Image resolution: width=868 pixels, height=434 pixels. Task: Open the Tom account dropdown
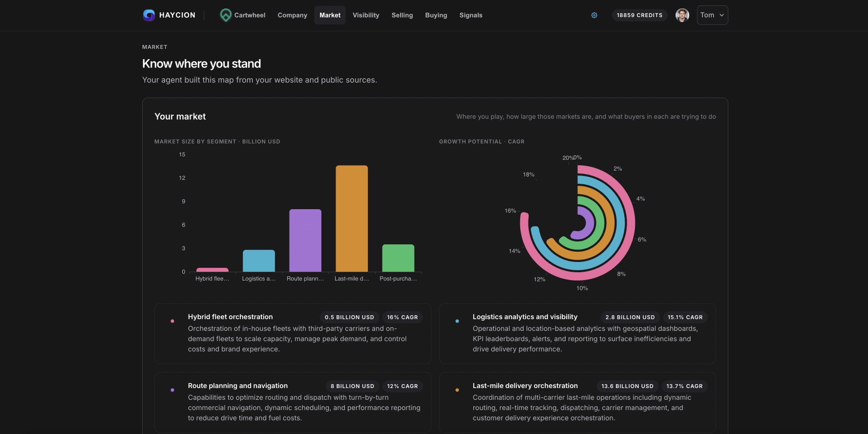(712, 15)
